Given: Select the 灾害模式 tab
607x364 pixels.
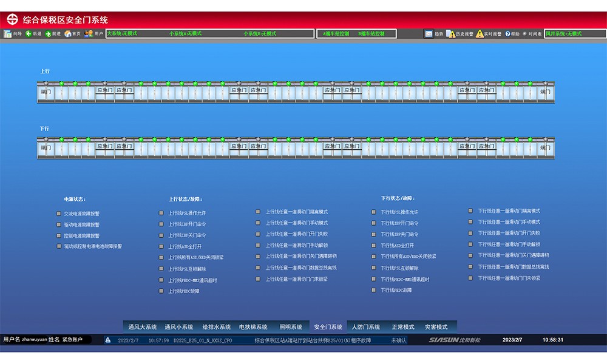Looking at the screenshot, I should coord(436,327).
